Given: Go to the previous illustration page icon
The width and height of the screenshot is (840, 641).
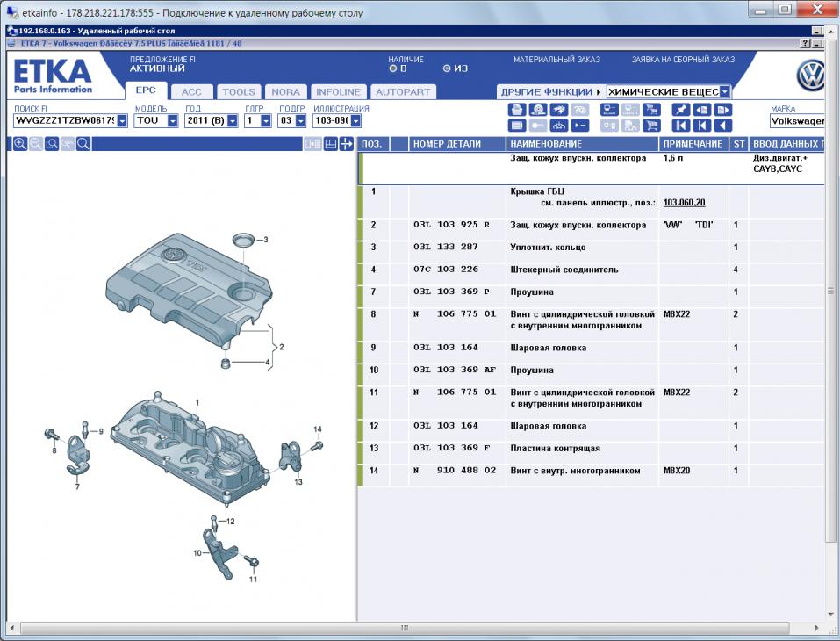Looking at the screenshot, I should tap(702, 110).
